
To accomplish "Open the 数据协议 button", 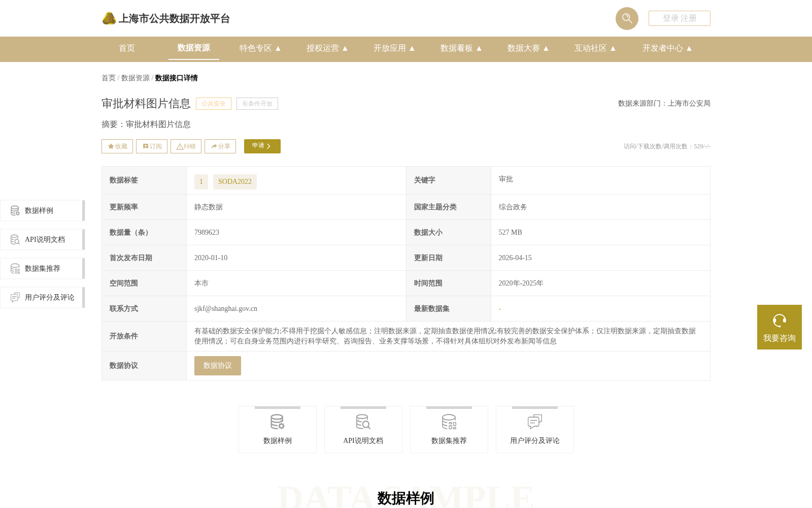I will (218, 366).
